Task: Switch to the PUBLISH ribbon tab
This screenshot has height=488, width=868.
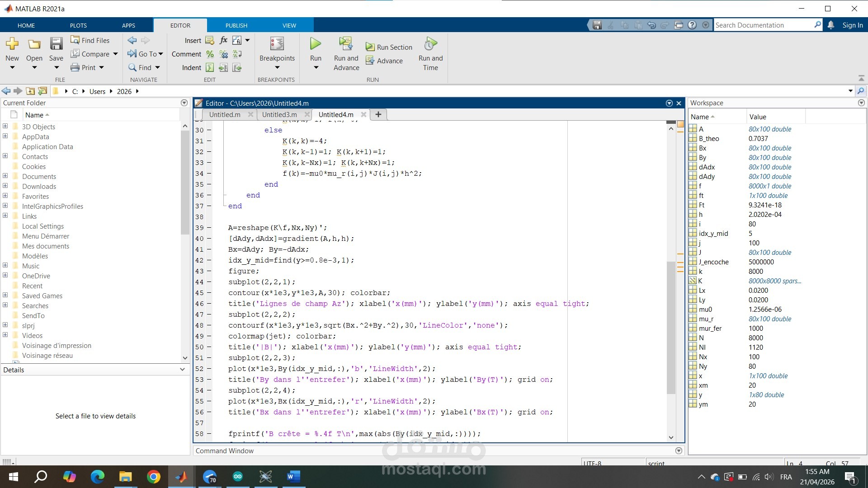Action: click(236, 25)
